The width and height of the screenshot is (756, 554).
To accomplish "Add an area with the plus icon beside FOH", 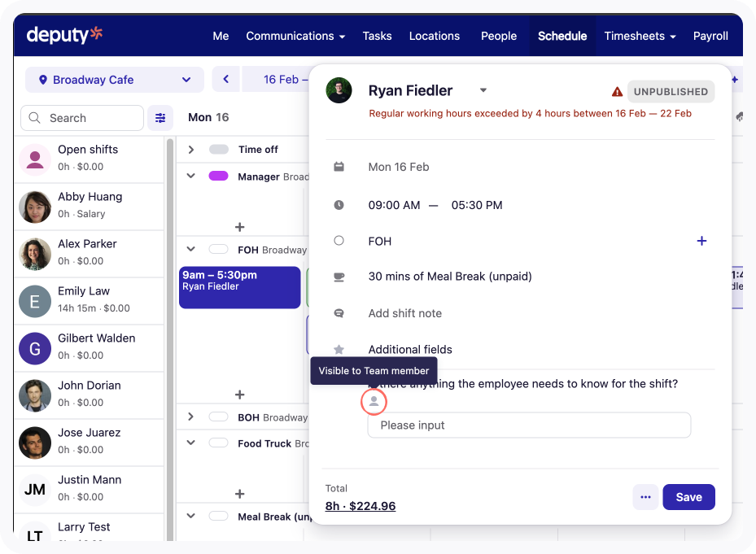I will (701, 241).
